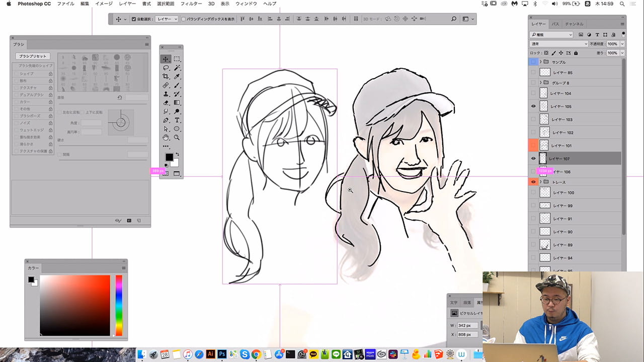Screen dimensions: 644x362
Task: Undo the brush angle reset arrow in Brush panel
Action: point(120,98)
